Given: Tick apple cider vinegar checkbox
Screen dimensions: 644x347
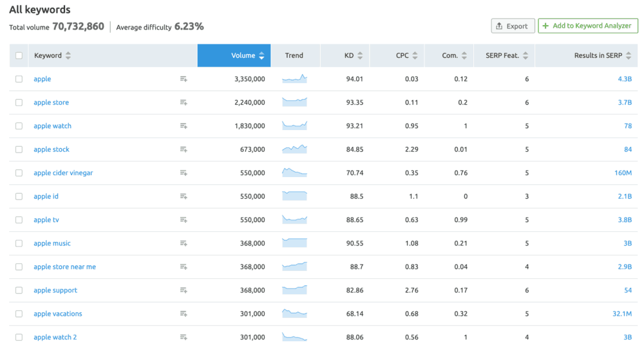Looking at the screenshot, I should coord(19,173).
